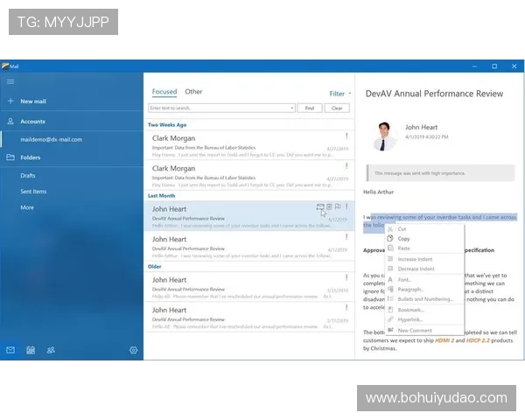This screenshot has height=420, width=525.
Task: Open the Sent Items folder
Action: tap(33, 192)
